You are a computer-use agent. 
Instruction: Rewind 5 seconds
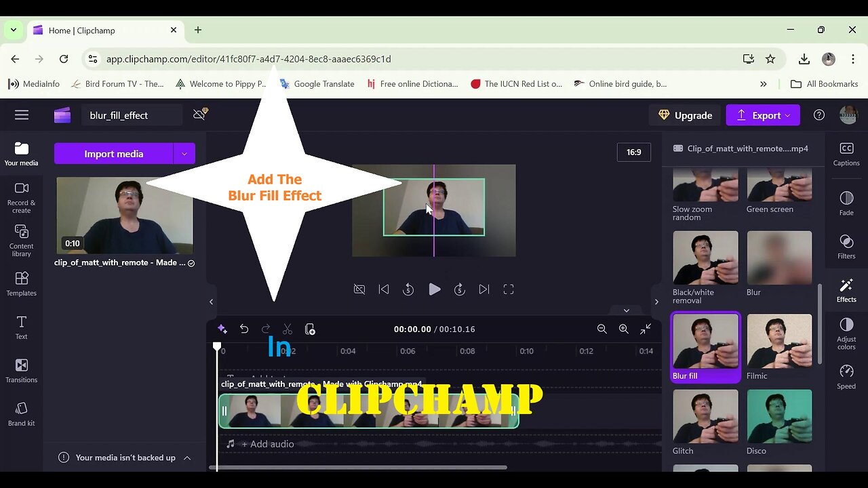click(x=408, y=289)
